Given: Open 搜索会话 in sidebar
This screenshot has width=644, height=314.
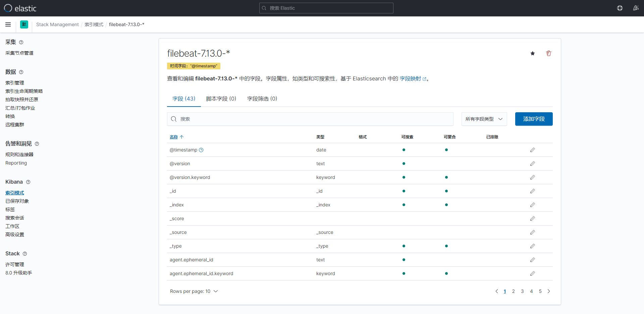Looking at the screenshot, I should (15, 218).
